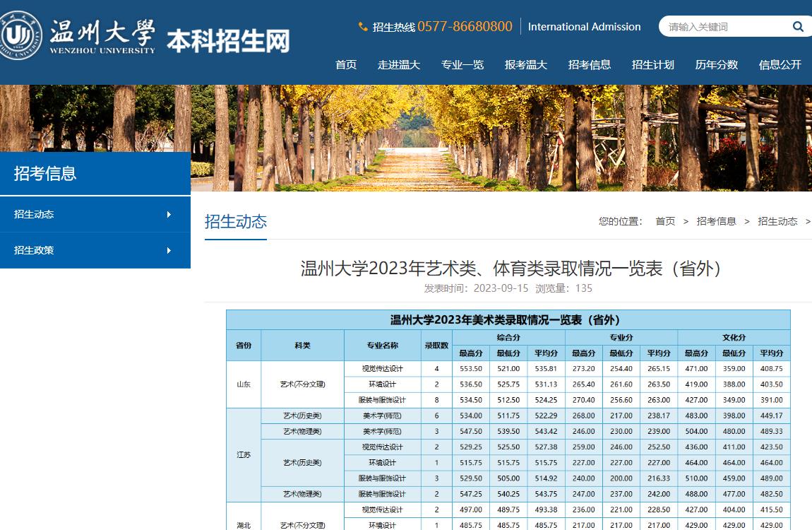Screen dimensions: 812x530
Task: Click the 专业名称 column header
Action: coord(382,345)
